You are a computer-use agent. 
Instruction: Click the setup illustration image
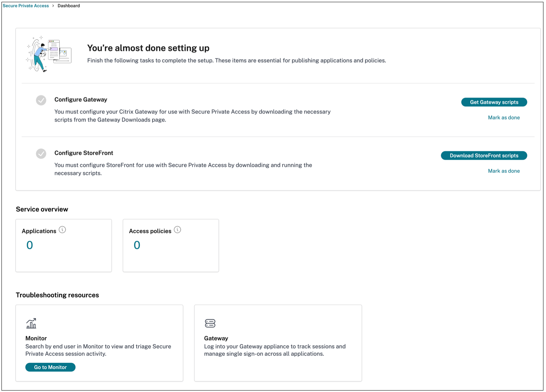tap(49, 54)
